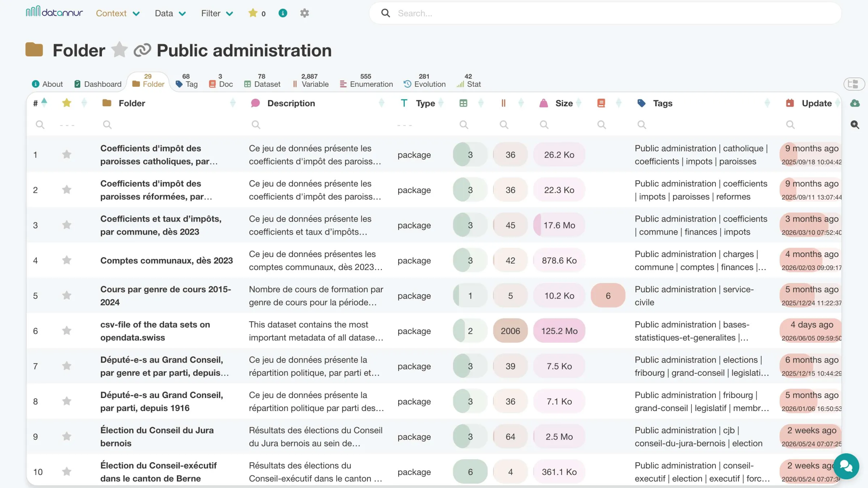
Task: Star row 3 Coefficients et taux d'impôts
Action: [67, 225]
